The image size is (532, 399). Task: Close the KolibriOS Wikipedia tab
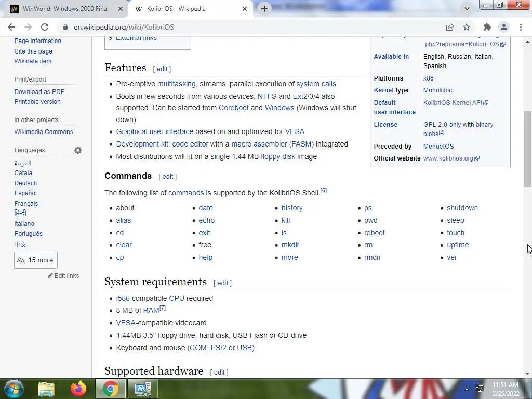[x=245, y=9]
